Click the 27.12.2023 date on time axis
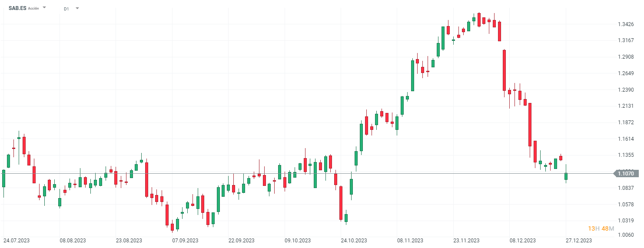 578,241
